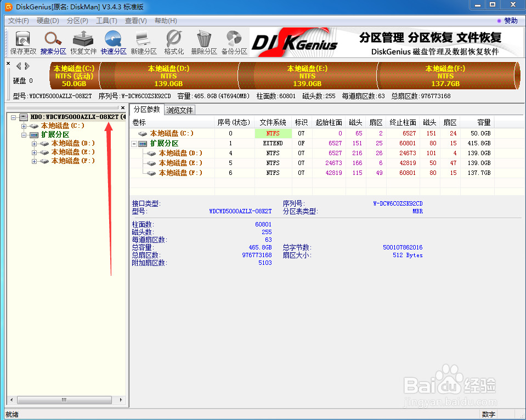Collapse 扩展分区 node in the tree
This screenshot has height=420, width=526.
(x=24, y=135)
